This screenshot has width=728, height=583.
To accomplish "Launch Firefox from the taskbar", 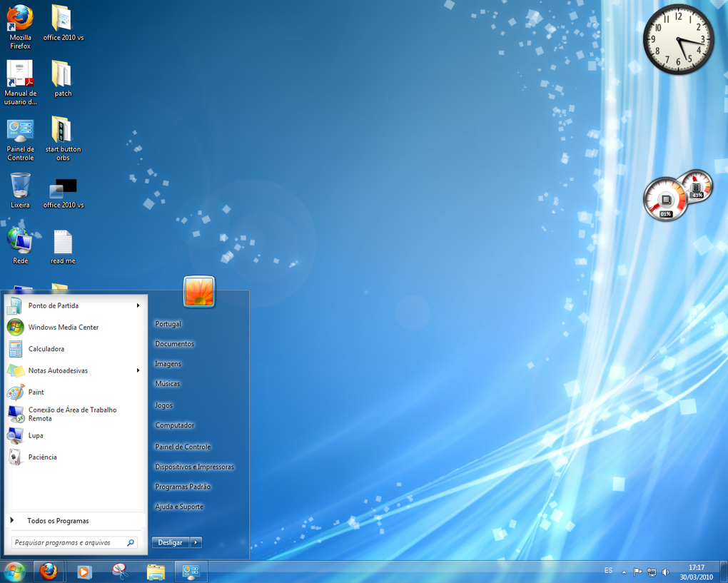I will pyautogui.click(x=49, y=572).
